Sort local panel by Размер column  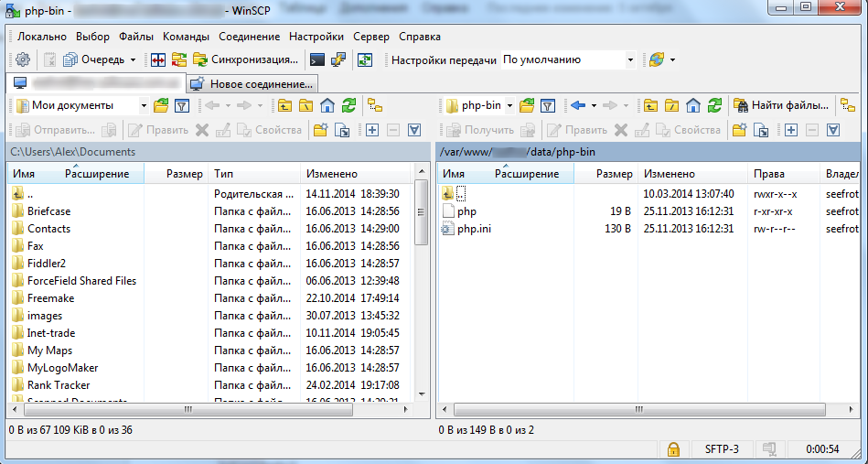177,174
